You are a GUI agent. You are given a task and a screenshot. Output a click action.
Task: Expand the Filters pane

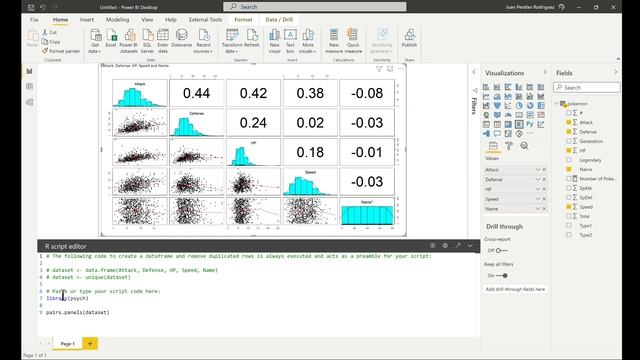pyautogui.click(x=474, y=72)
